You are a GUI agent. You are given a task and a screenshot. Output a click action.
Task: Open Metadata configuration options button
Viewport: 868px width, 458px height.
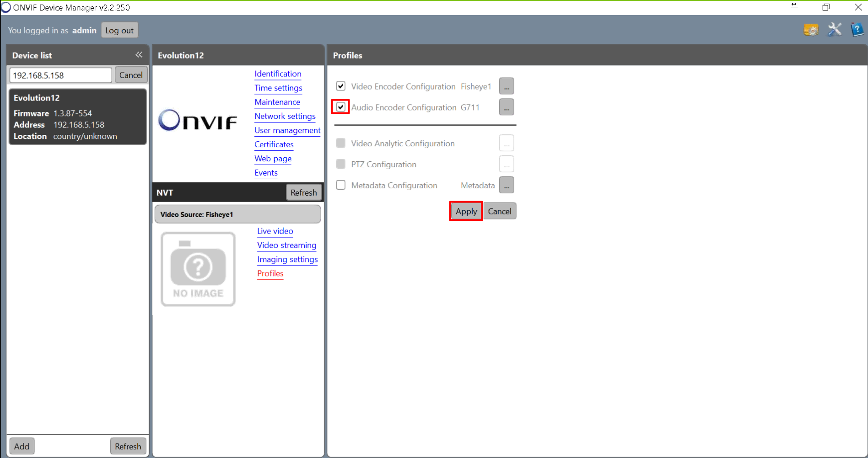[x=506, y=185]
